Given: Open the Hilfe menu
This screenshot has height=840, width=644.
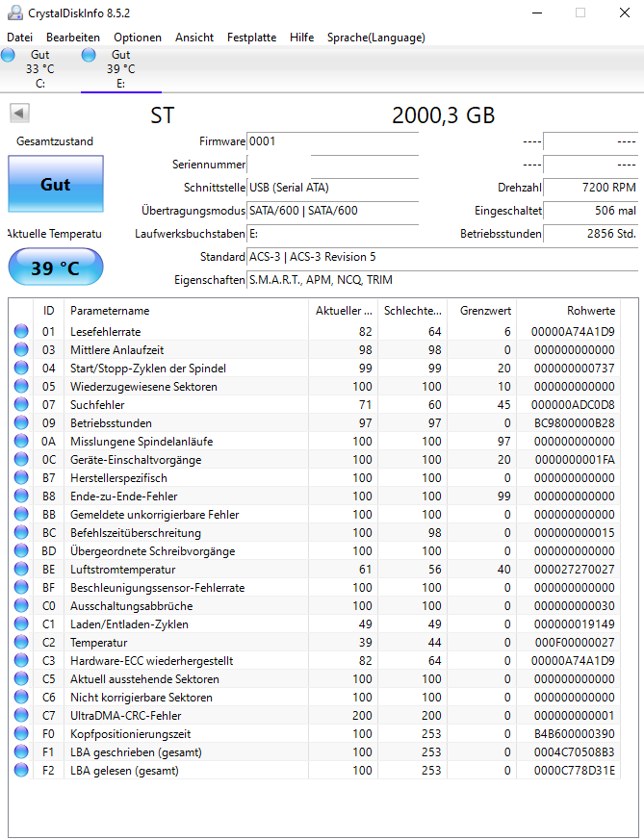Looking at the screenshot, I should (x=301, y=38).
